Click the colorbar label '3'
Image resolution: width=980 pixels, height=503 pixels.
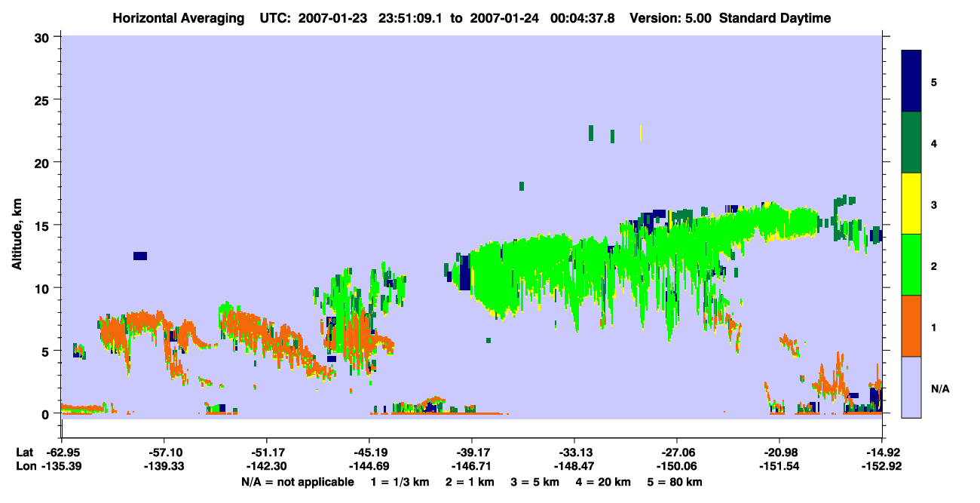[934, 204]
